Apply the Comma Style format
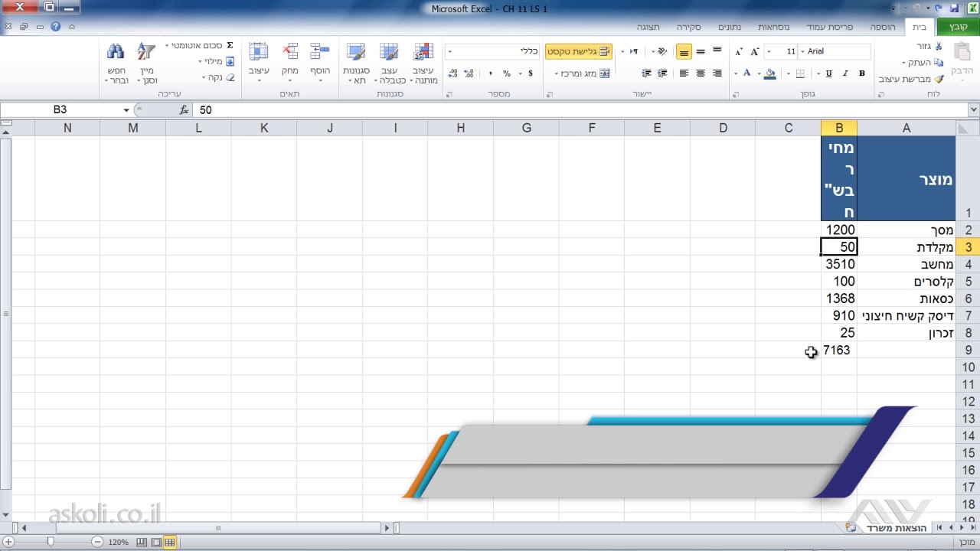 coord(490,73)
